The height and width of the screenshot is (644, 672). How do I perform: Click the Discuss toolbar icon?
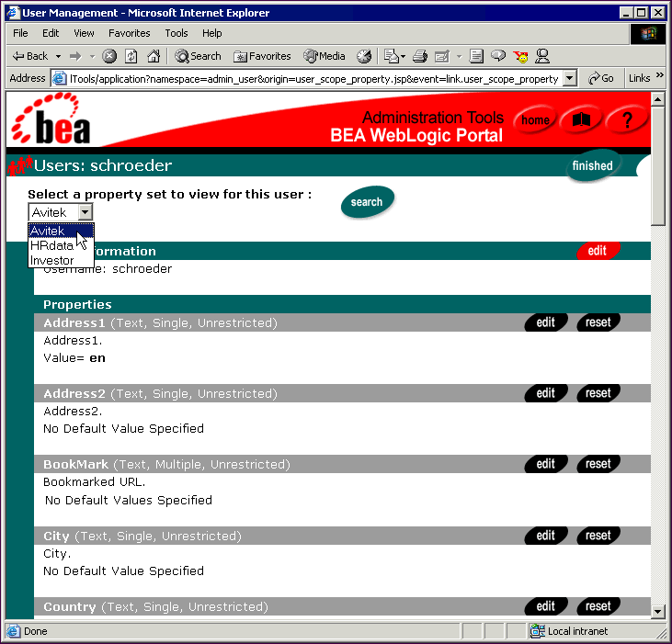(x=498, y=56)
